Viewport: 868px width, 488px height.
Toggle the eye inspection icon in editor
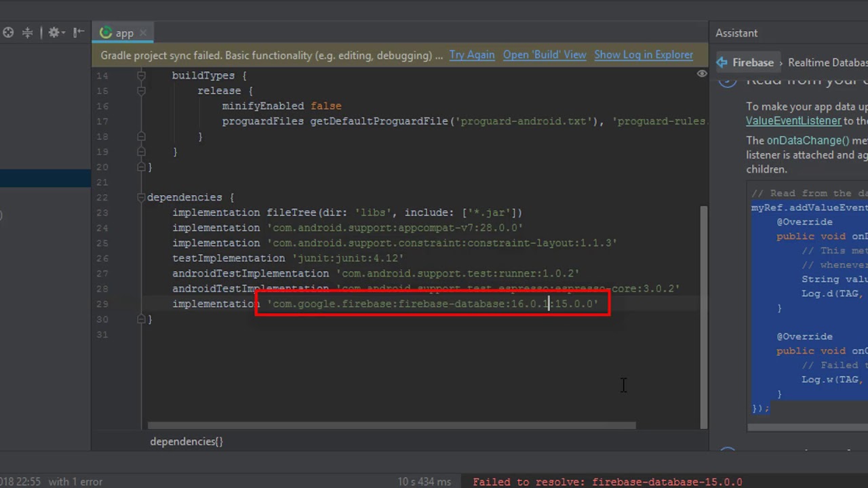click(702, 73)
